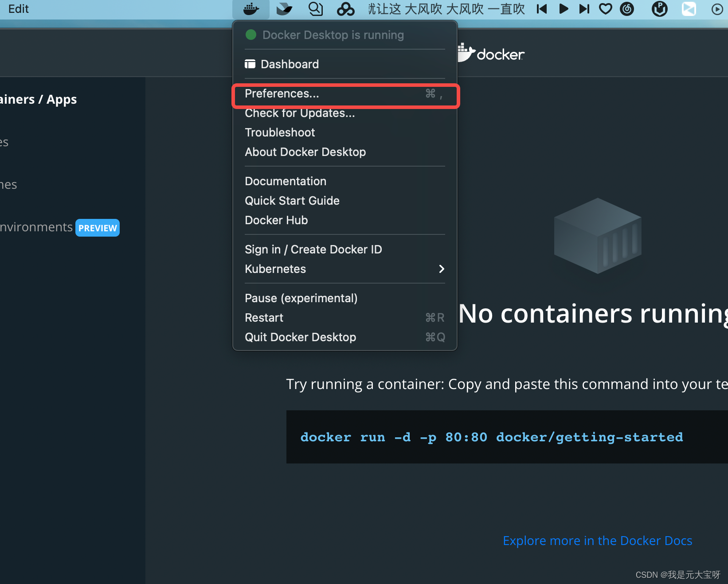This screenshot has width=728, height=584.
Task: Skip to previous track in menu bar
Action: point(541,9)
